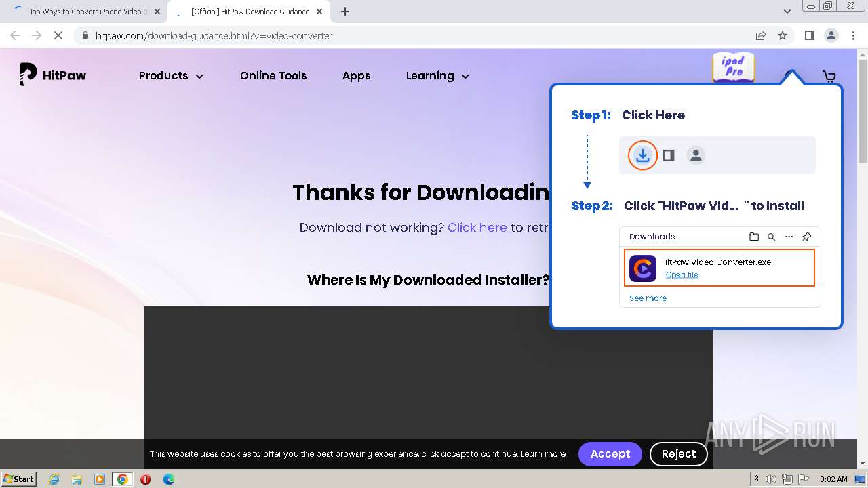Accept the website cookies
Image resolution: width=868 pixels, height=488 pixels.
[x=610, y=454]
